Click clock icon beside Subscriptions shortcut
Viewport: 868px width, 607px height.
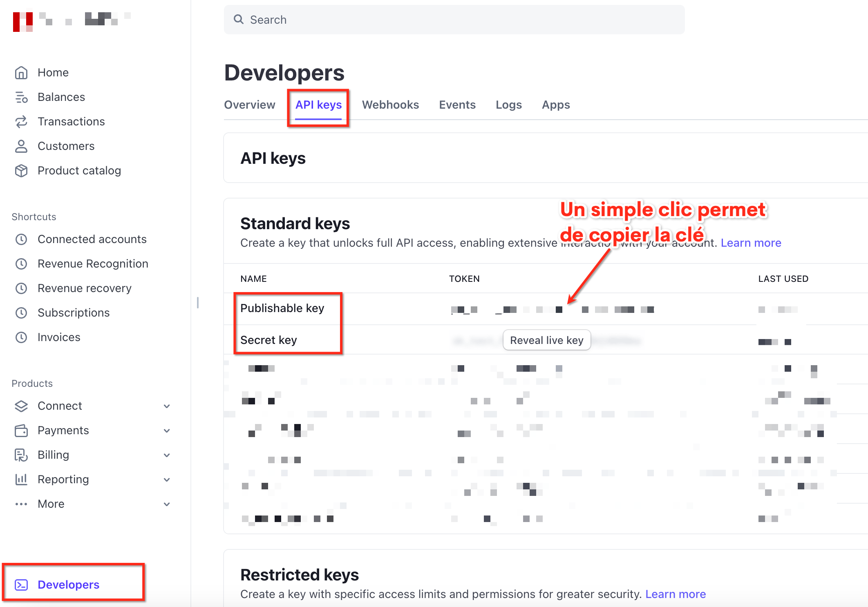click(x=21, y=313)
